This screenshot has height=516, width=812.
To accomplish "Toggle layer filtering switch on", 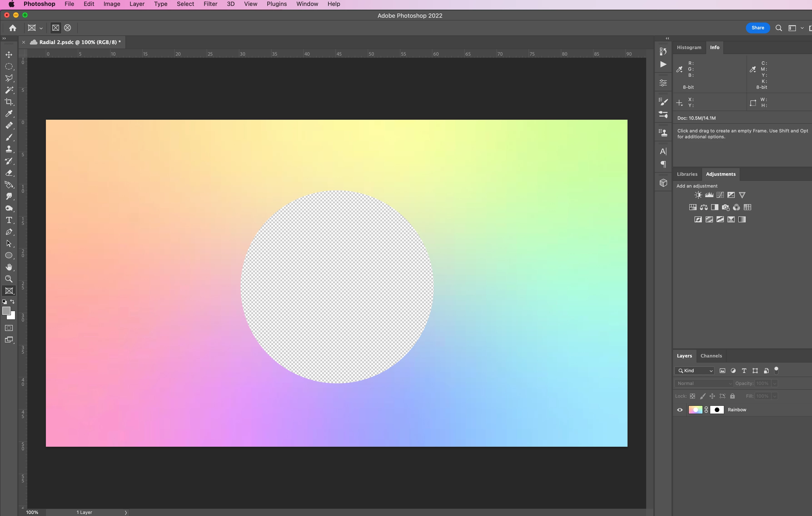I will 776,370.
